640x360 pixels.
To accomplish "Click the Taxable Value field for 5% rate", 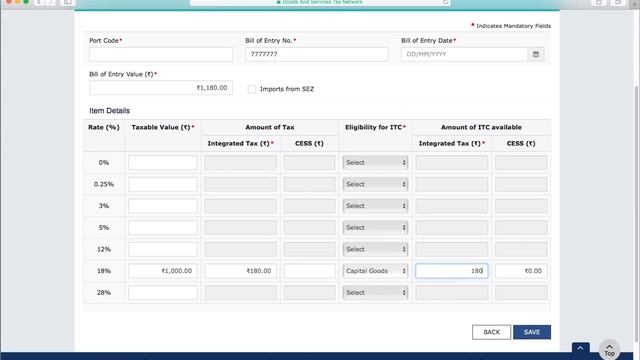I will click(162, 227).
